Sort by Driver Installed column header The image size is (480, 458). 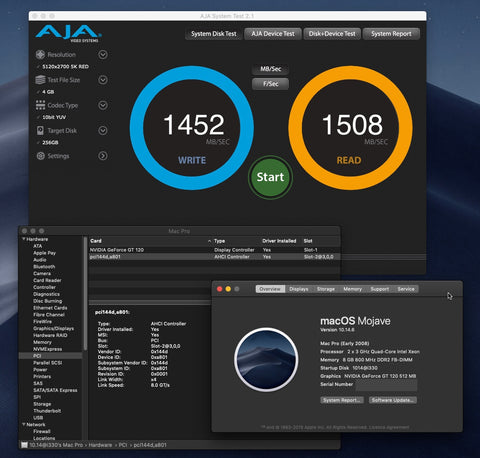[279, 241]
